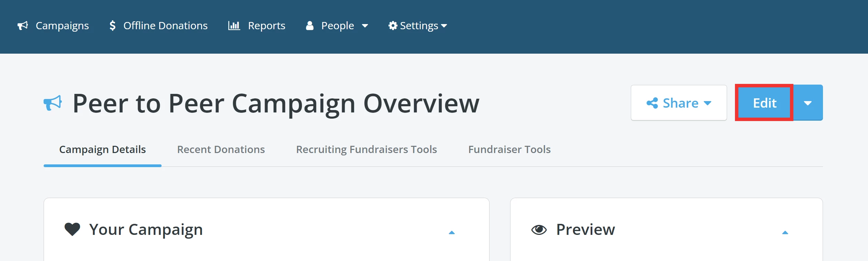
Task: Open Reports via the bar chart icon
Action: coord(234,25)
